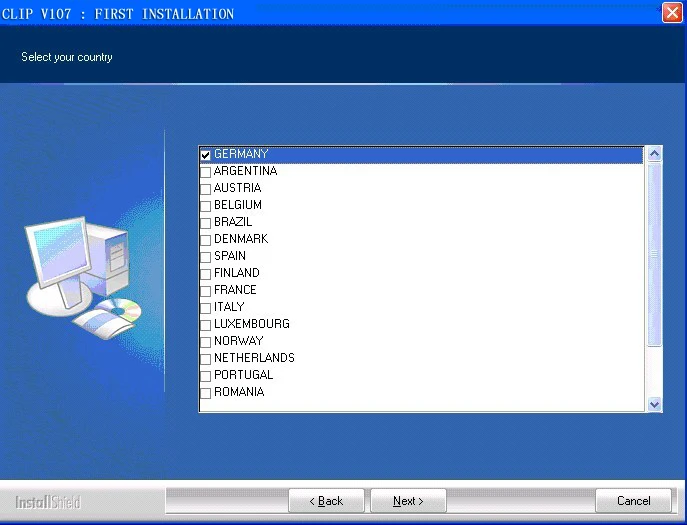Tick the BRAZIL checkbox
687x525 pixels.
205,223
